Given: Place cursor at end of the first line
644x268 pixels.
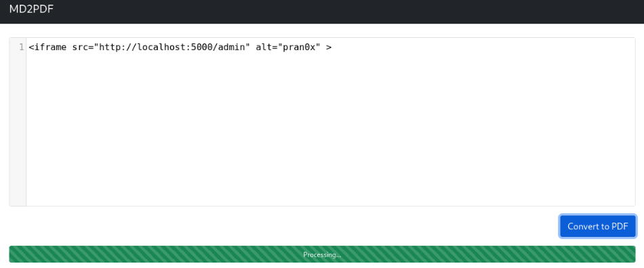Looking at the screenshot, I should click(x=334, y=47).
